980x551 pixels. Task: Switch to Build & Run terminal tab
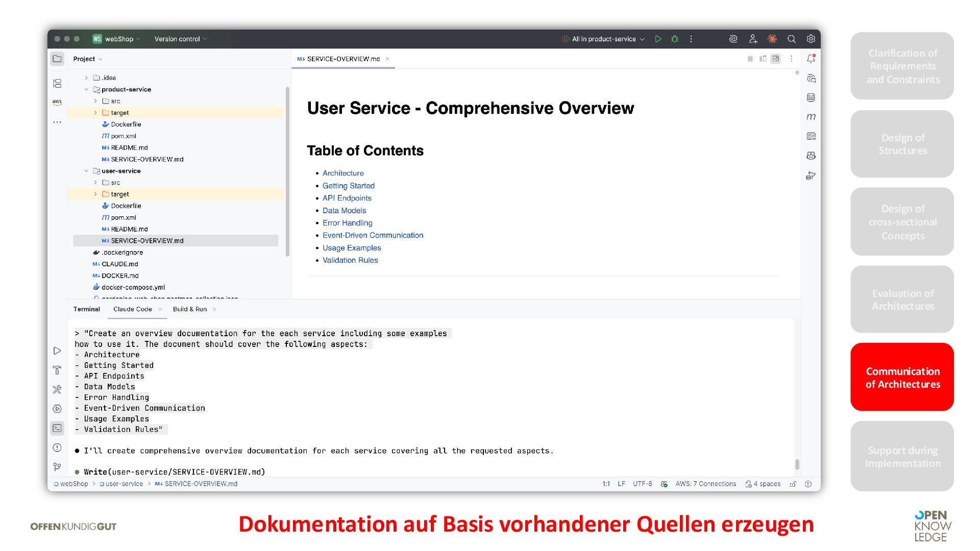coord(189,309)
